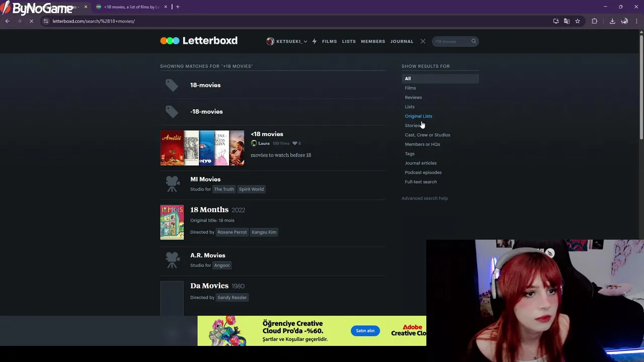Click the camera icon beside MI Movies
644x362 pixels.
point(172,184)
